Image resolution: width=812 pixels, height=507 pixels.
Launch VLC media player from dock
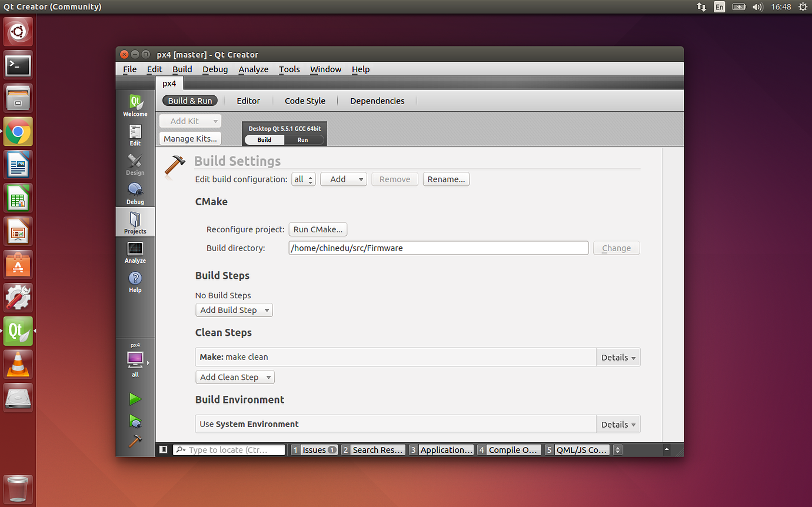click(x=18, y=364)
